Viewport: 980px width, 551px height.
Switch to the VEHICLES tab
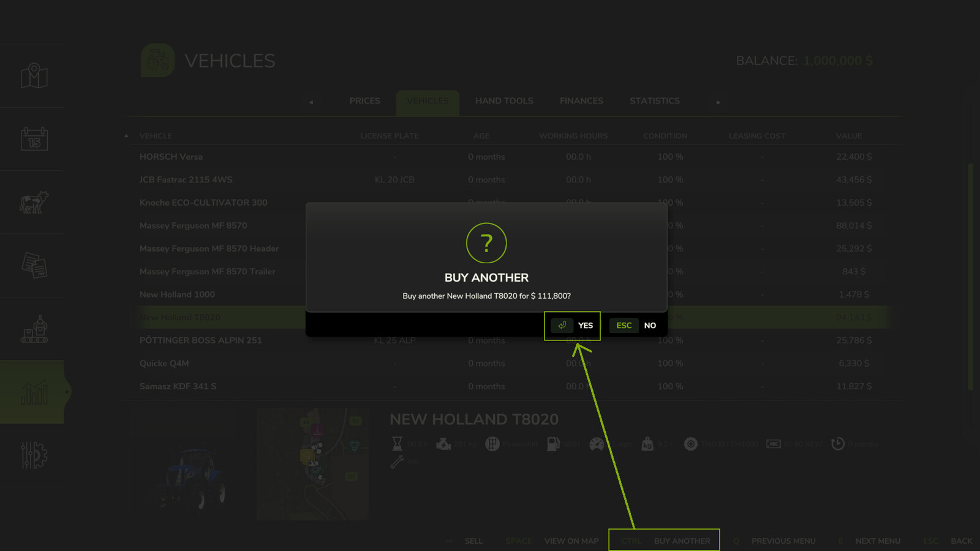point(428,103)
